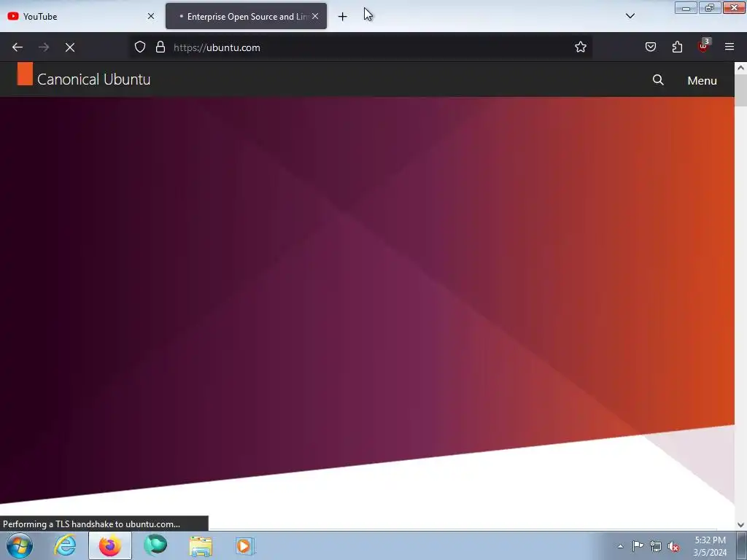Open the Canonical Ubuntu home link
This screenshot has height=560, width=747.
click(x=84, y=79)
